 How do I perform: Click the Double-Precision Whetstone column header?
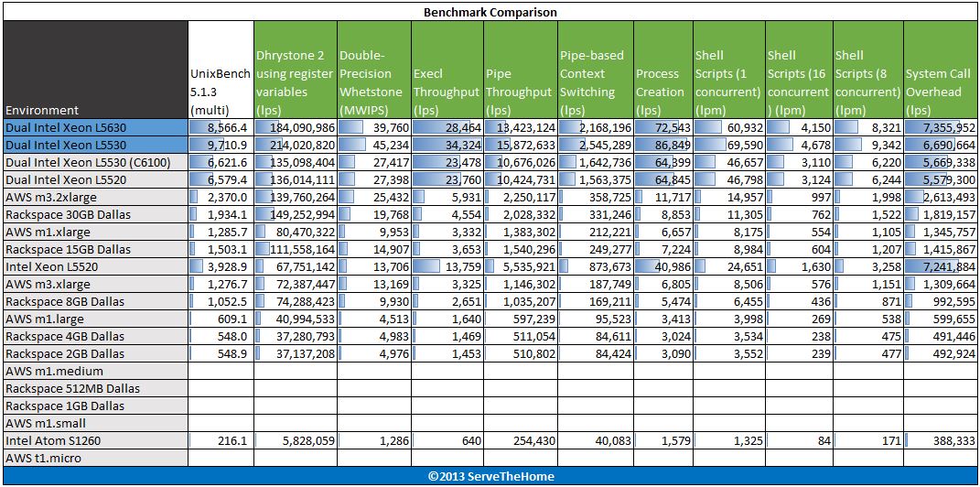coord(374,70)
